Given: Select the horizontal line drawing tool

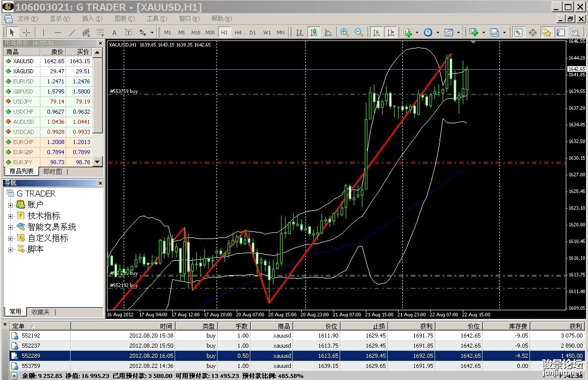Looking at the screenshot, I should (58, 32).
